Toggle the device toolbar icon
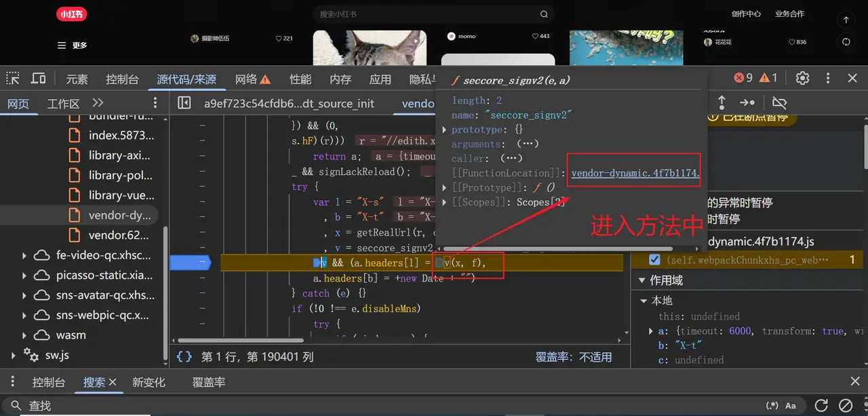Image resolution: width=868 pixels, height=416 pixels. click(39, 79)
